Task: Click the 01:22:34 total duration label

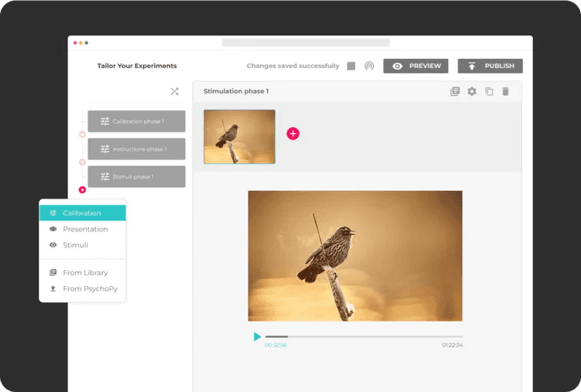Action: 452,345
